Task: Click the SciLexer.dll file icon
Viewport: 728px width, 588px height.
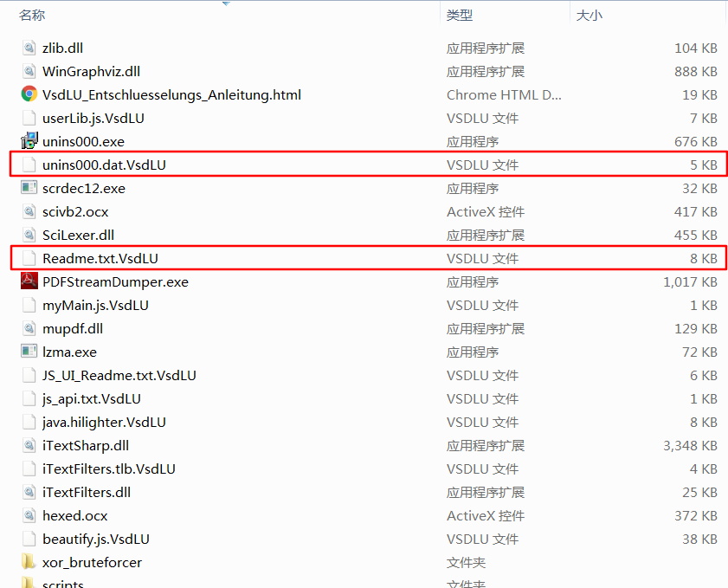Action: click(x=29, y=235)
